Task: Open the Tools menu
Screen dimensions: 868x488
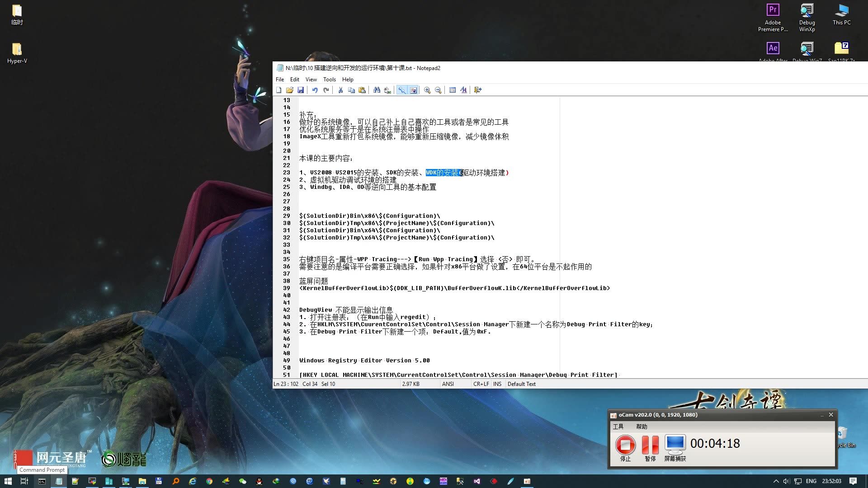Action: pyautogui.click(x=329, y=80)
